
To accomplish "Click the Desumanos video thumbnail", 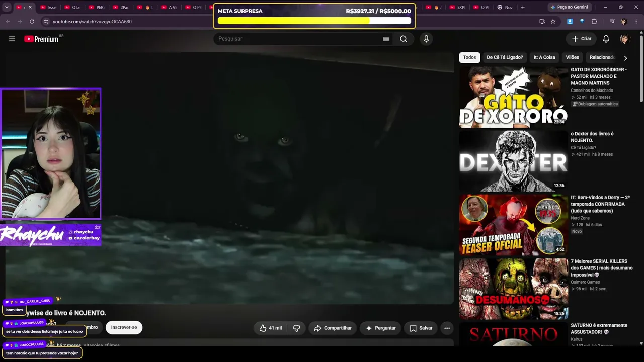I will tap(513, 289).
